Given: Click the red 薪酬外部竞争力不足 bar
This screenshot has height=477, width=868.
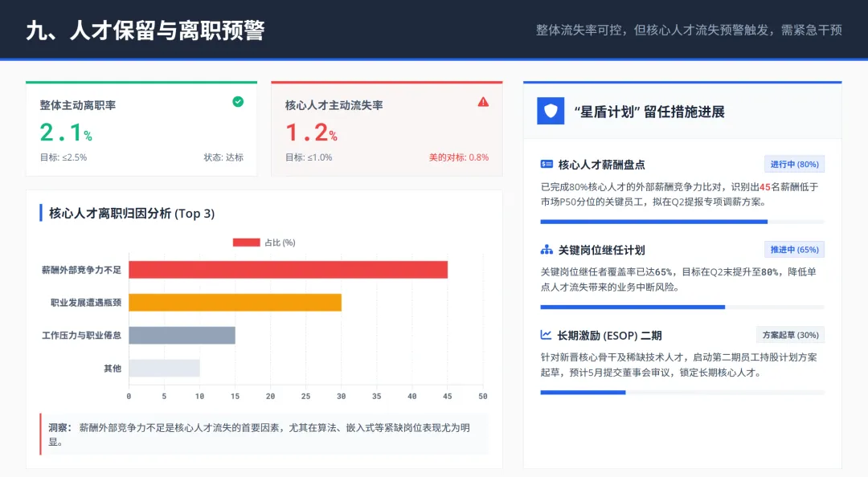Looking at the screenshot, I should pos(289,270).
